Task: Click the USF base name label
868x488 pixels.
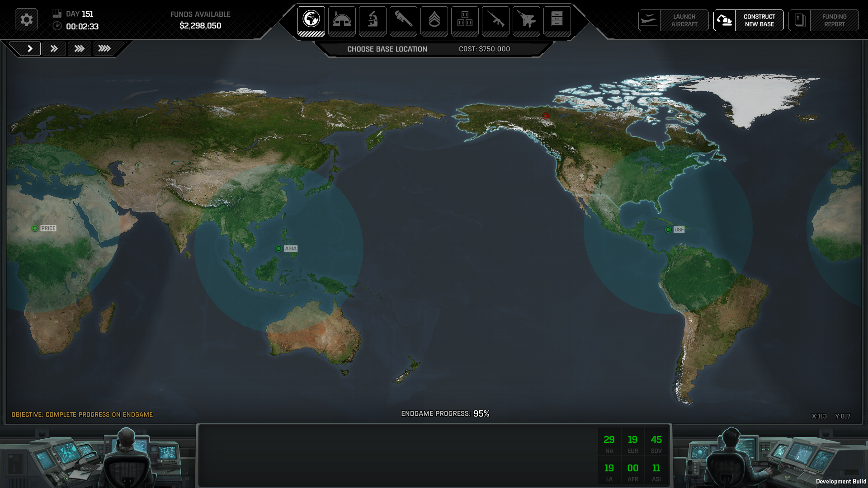Action: pos(679,230)
